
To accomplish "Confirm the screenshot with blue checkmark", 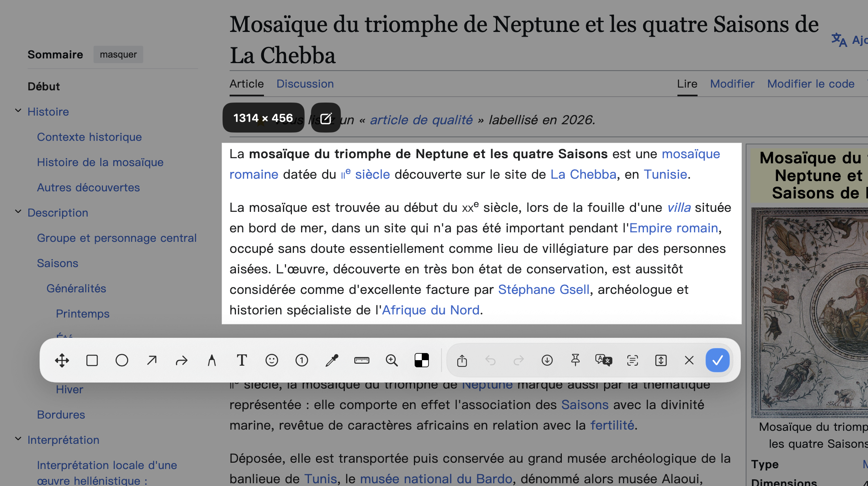I will [x=718, y=360].
